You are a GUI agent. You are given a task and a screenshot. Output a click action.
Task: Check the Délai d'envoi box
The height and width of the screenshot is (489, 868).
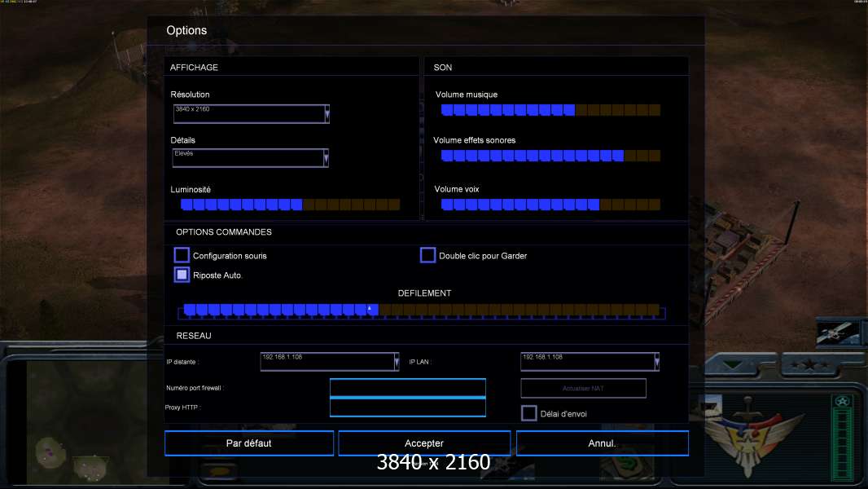[x=528, y=413]
